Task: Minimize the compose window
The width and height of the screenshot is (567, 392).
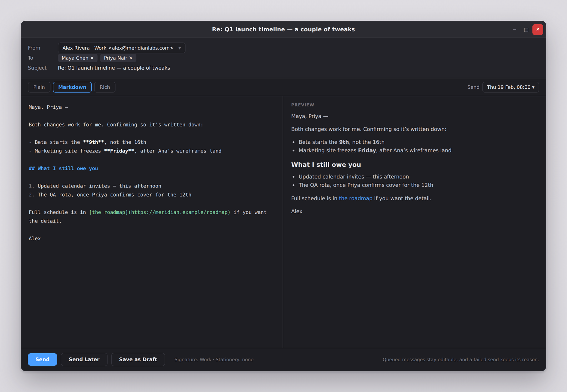Action: [514, 30]
